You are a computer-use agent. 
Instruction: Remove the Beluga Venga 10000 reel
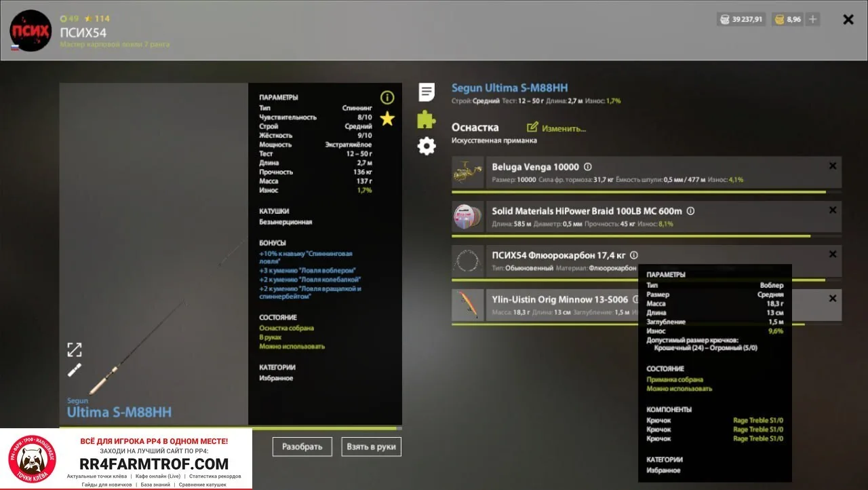coord(833,166)
